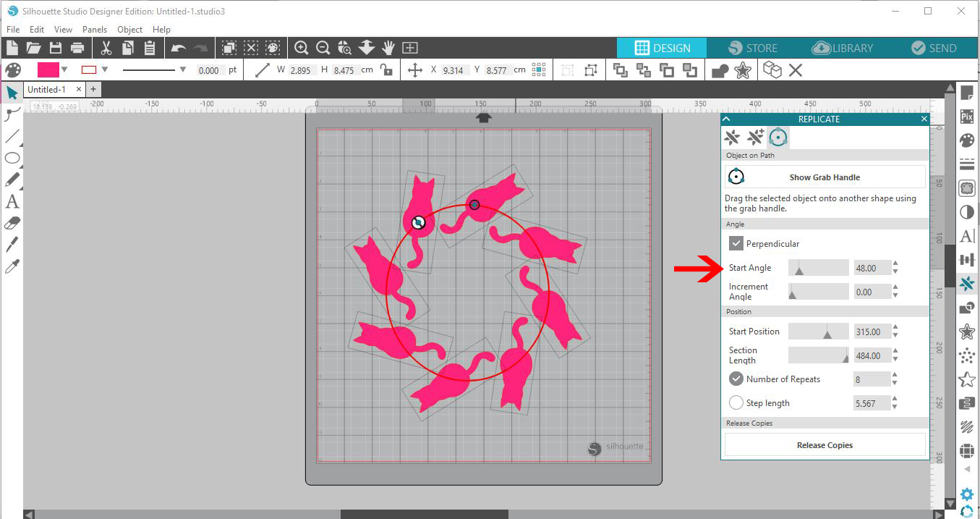This screenshot has width=980, height=519.
Task: Increase the Start Angle value with the up arrow
Action: (x=895, y=264)
